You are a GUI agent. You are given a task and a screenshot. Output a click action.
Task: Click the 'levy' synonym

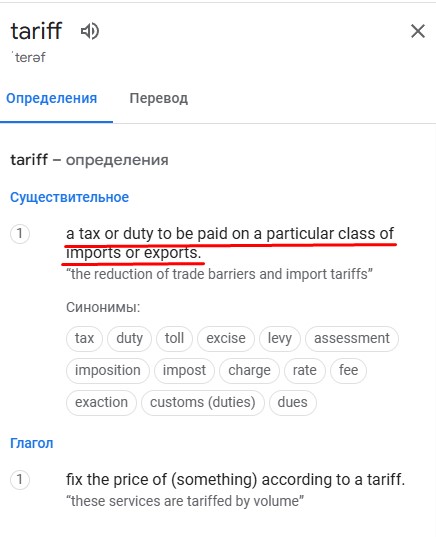coord(280,338)
